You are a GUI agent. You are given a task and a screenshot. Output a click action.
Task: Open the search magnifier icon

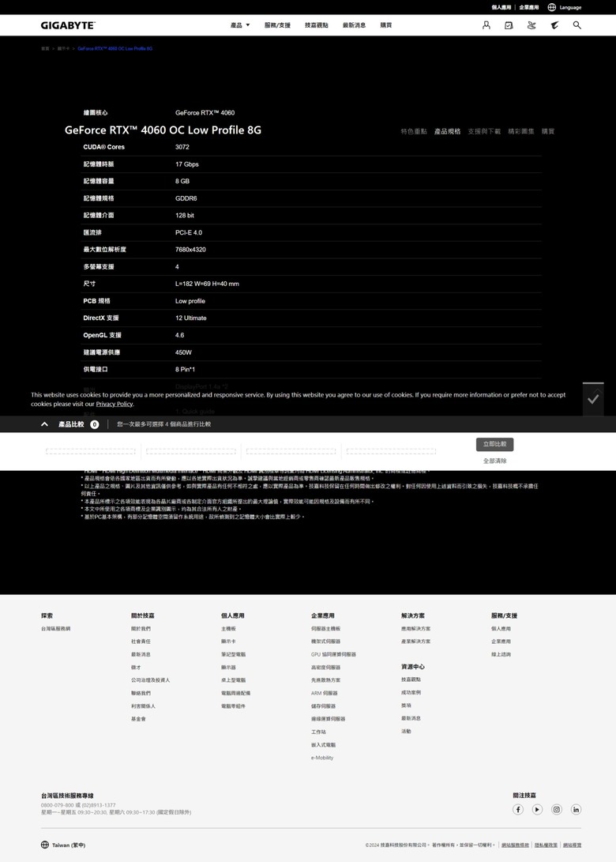(577, 25)
